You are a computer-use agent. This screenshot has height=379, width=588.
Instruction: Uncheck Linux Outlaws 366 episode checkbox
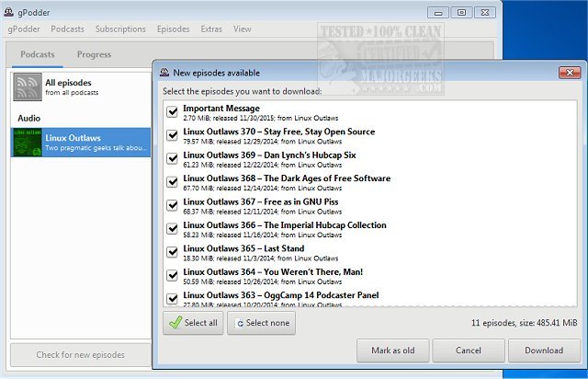click(172, 228)
